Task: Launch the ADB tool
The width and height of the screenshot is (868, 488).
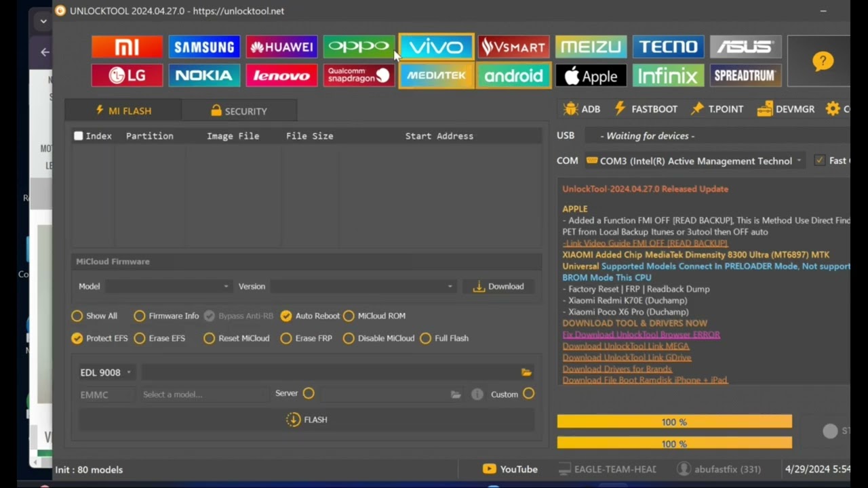Action: coord(582,109)
